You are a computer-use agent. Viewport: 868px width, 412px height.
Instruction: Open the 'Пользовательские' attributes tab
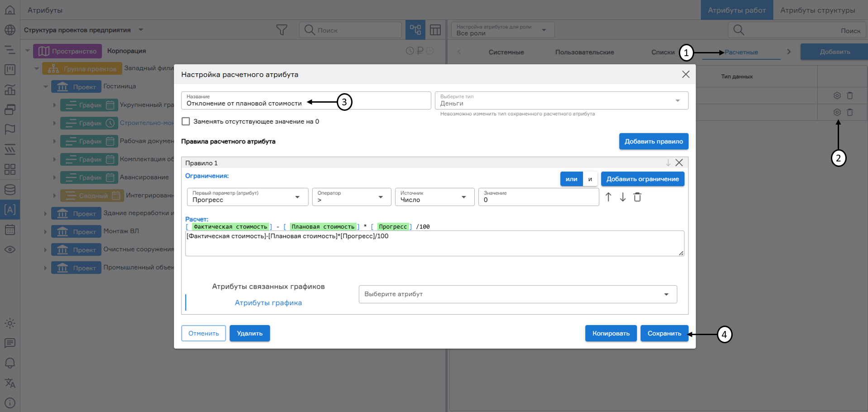point(584,52)
